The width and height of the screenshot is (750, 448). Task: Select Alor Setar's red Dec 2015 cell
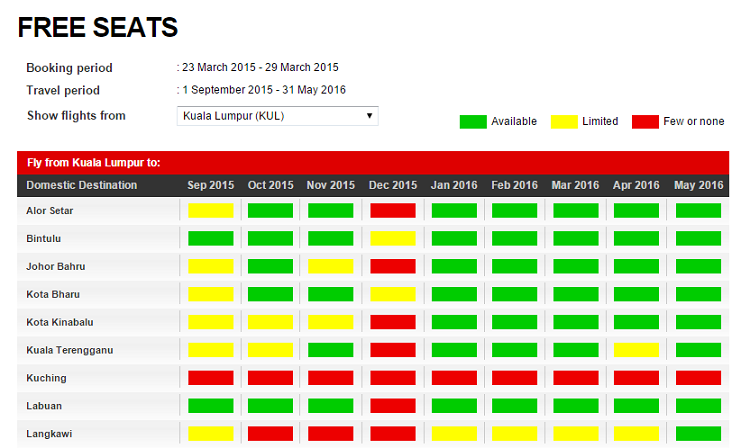392,211
